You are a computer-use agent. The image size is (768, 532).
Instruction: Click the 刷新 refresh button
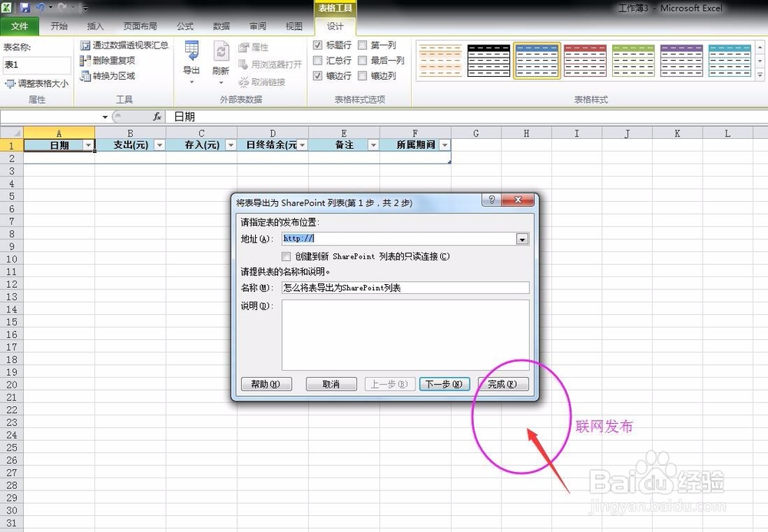(x=221, y=62)
